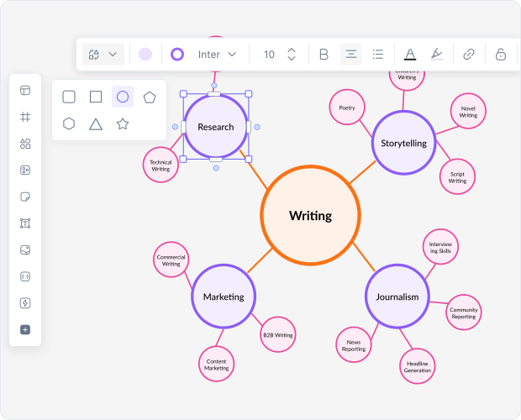Screen dimensions: 521x420
Task: Click the B2B Writing bubble
Action: (278, 334)
